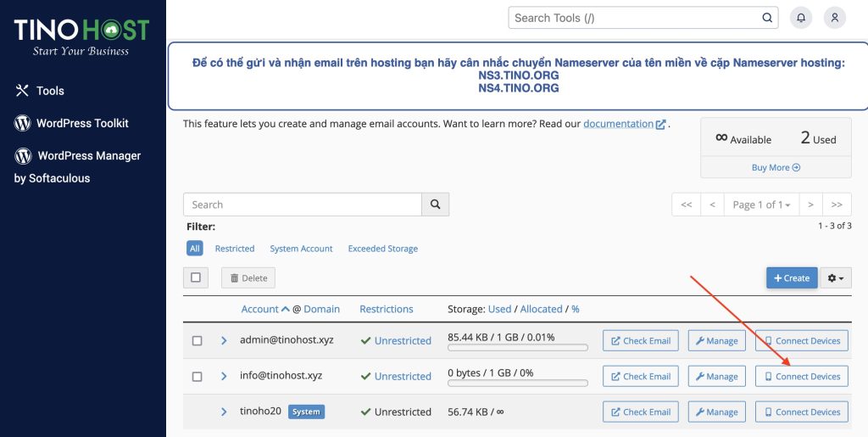Click the info@tinohost.xyz account name

coord(281,375)
